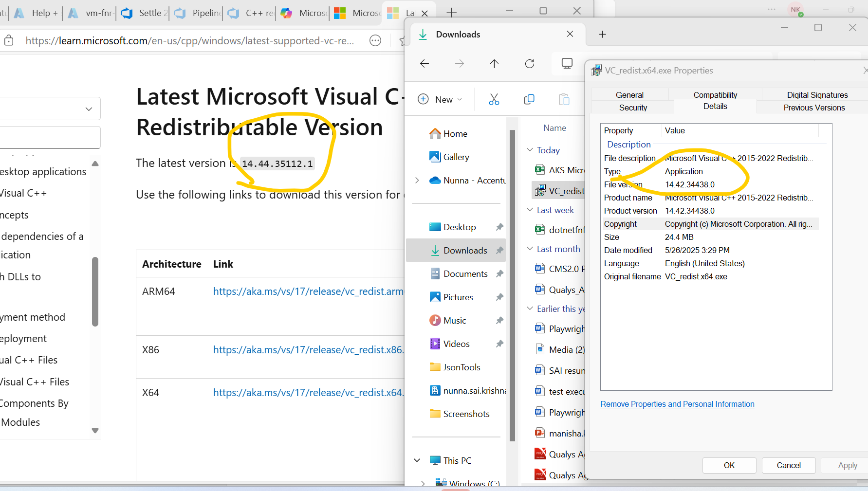Select the 'AKS Micr' Excel file
The height and width of the screenshot is (491, 868).
pyautogui.click(x=559, y=170)
